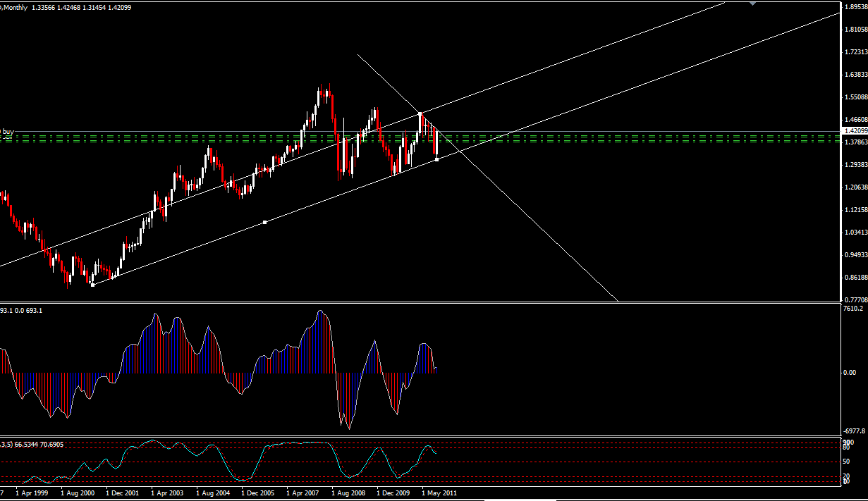
Task: Click the oscillator 7610.2 scale maximum label
Action: (853, 328)
